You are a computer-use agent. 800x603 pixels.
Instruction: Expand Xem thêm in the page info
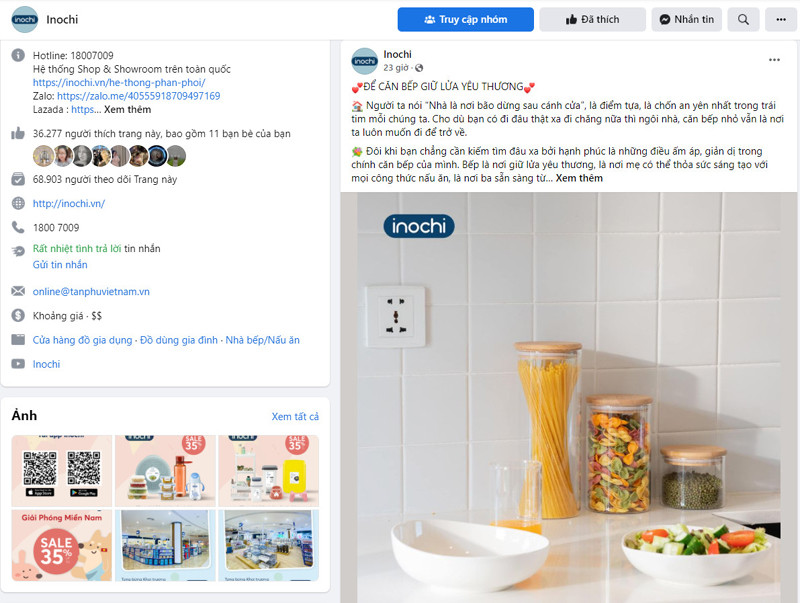(128, 110)
